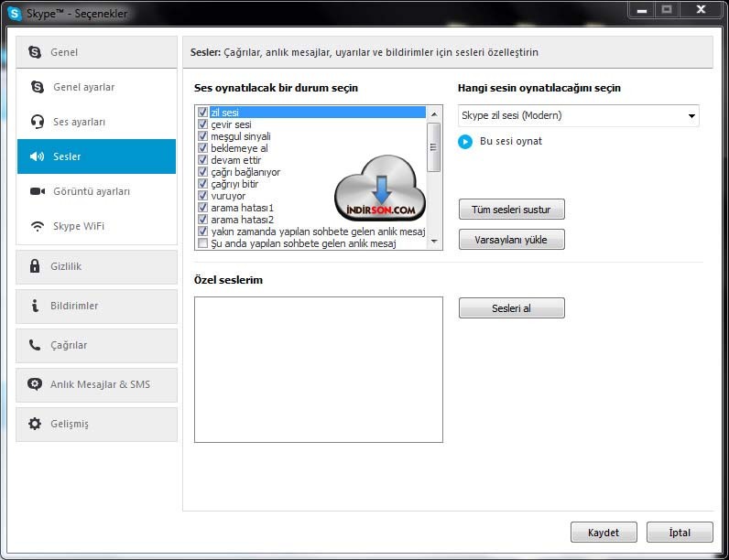
Task: Click the camera icon for Görüntü ayarları
Action: point(38,191)
